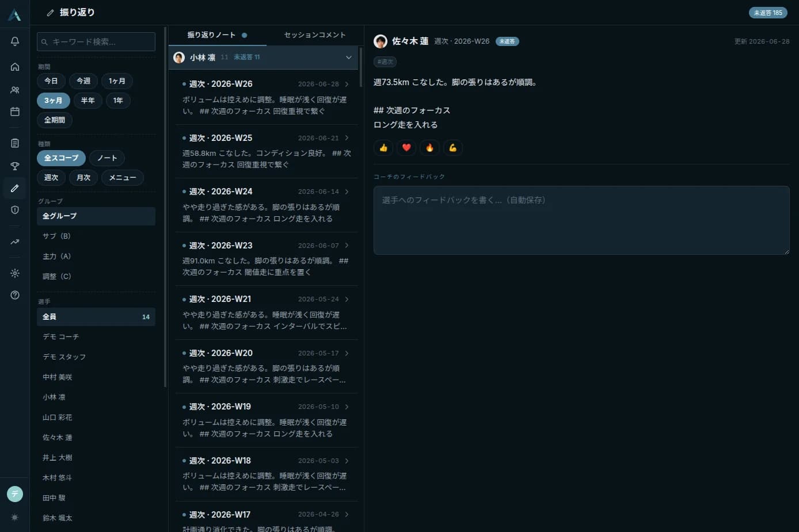This screenshot has height=532, width=799.
Task: Select the 今週 period filter
Action: click(x=83, y=81)
